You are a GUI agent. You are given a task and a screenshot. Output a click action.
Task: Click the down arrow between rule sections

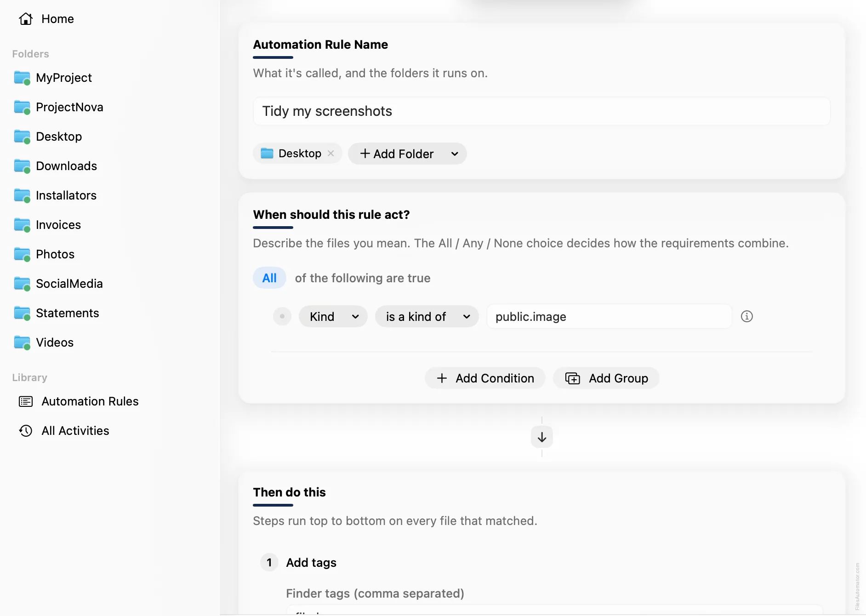point(542,437)
